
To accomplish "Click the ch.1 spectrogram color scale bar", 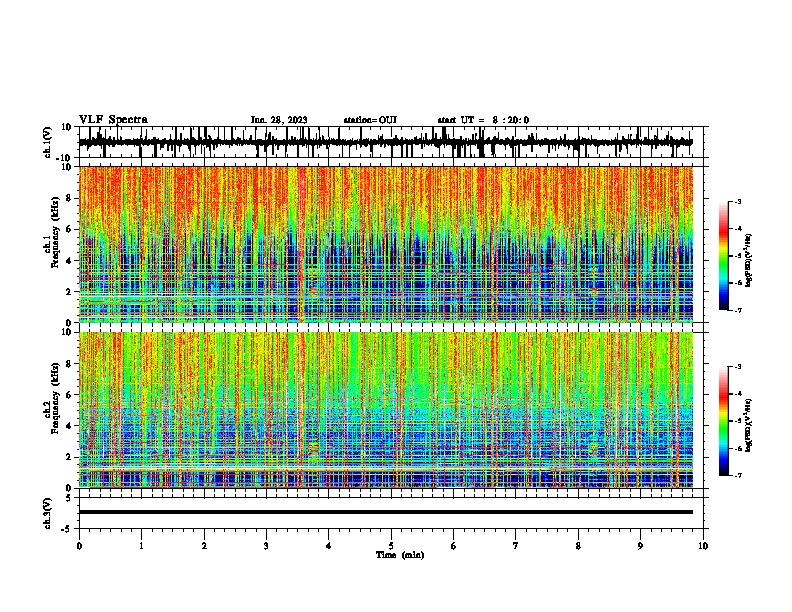I will tap(724, 256).
